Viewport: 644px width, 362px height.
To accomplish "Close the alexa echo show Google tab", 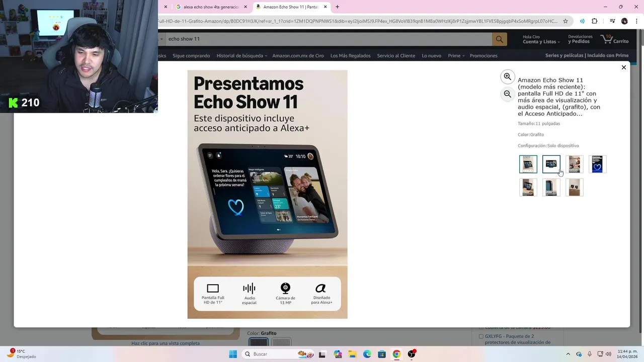I will tap(246, 7).
